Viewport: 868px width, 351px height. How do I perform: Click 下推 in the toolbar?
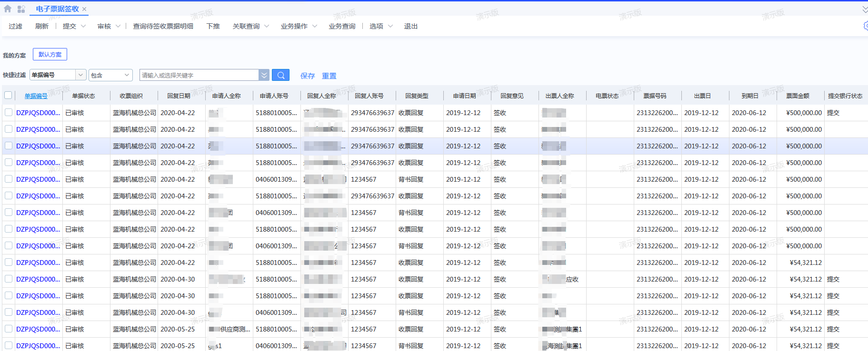pos(213,26)
